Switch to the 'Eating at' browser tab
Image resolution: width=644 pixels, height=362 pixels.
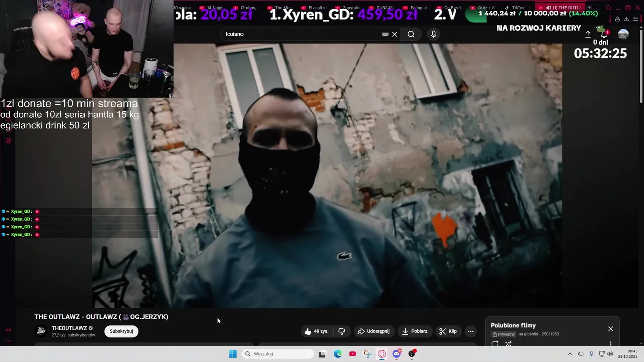[x=416, y=8]
